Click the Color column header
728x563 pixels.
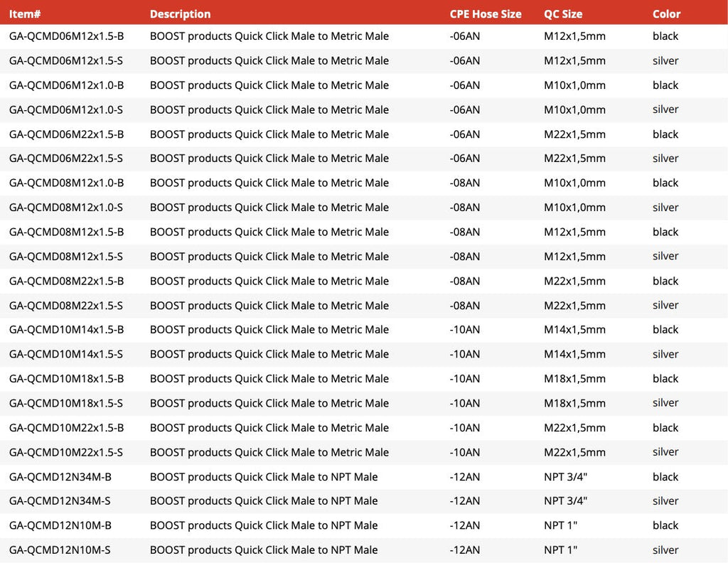point(666,14)
